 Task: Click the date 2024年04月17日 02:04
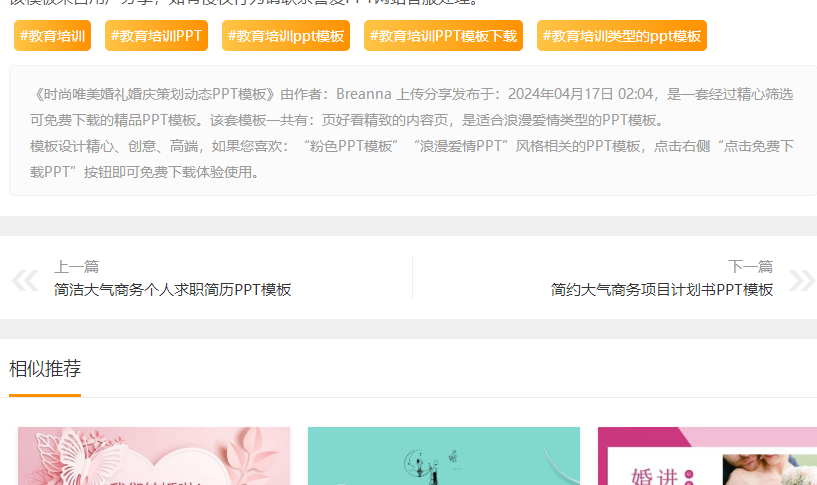click(x=580, y=94)
